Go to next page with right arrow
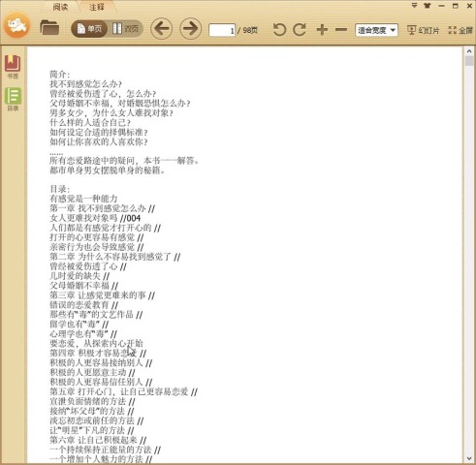 tap(190, 29)
